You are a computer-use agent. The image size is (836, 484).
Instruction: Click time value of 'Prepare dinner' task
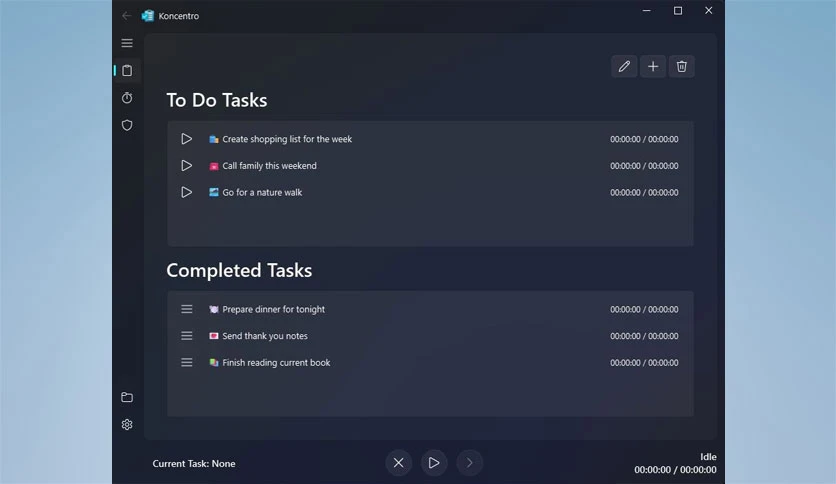point(644,309)
